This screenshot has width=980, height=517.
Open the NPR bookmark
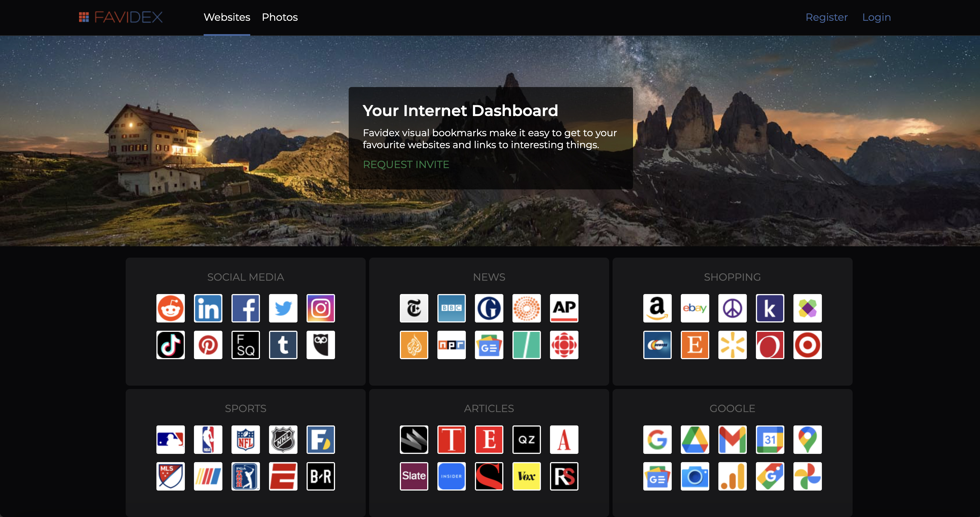451,345
